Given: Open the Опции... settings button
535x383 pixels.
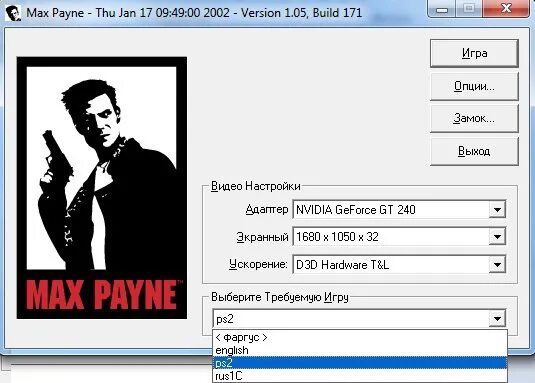Looking at the screenshot, I should pyautogui.click(x=474, y=86).
